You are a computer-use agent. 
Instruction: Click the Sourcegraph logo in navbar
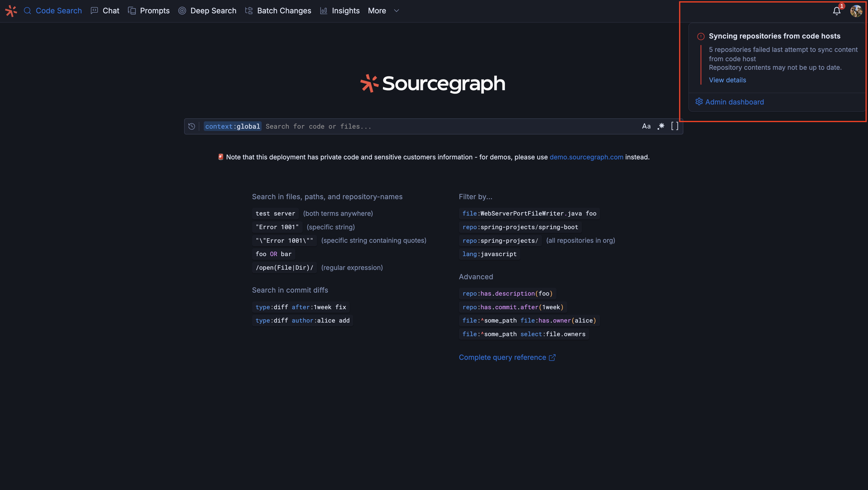tap(11, 11)
